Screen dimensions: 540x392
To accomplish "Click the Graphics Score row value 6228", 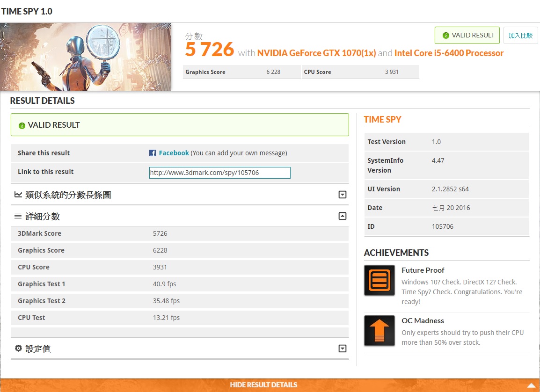I will coord(160,250).
